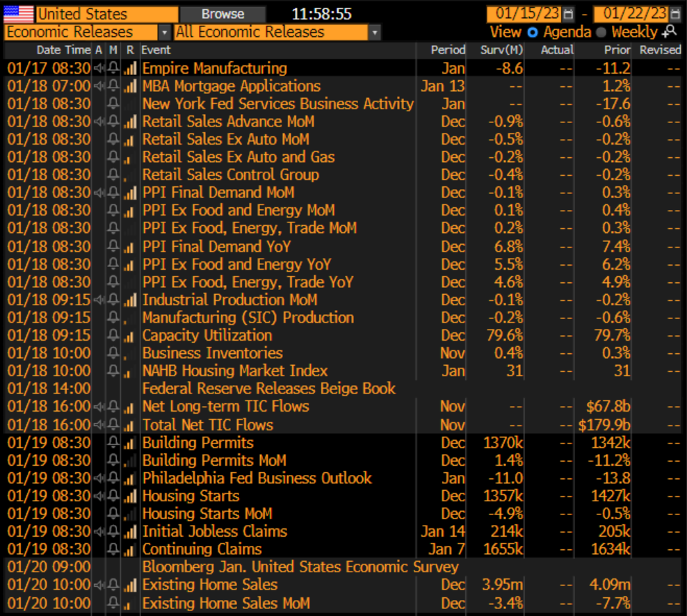Image resolution: width=687 pixels, height=616 pixels.
Task: Click speaker icon for Net Long-term TIC Flows
Action: 99,407
